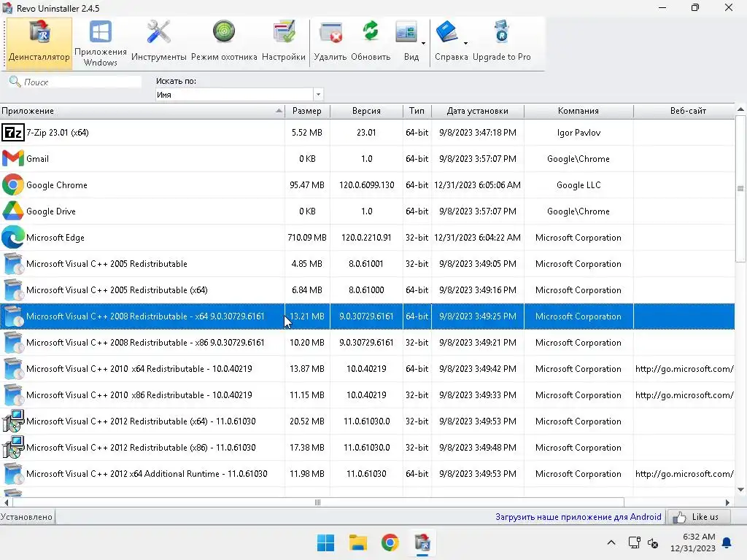Open the Справка help book icon
The width and height of the screenshot is (747, 560).
tap(447, 32)
